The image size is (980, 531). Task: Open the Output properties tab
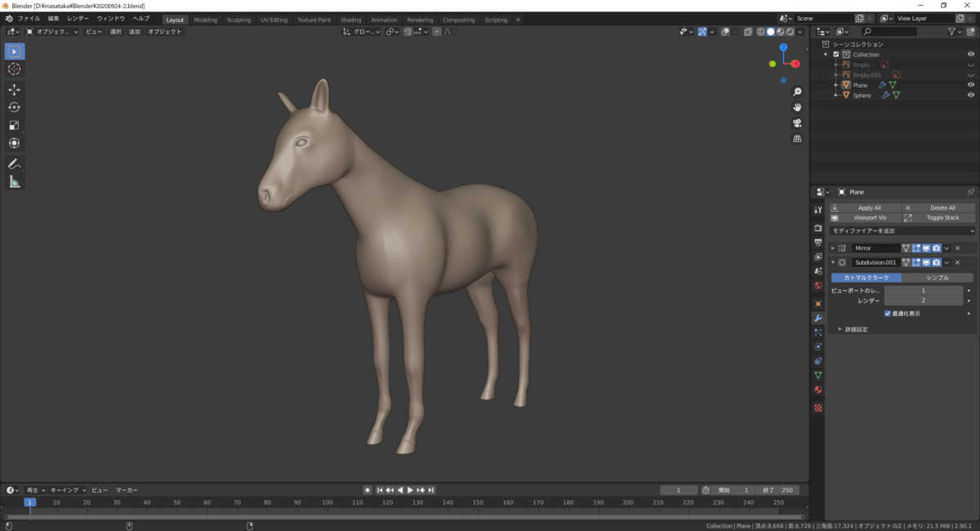tap(818, 243)
